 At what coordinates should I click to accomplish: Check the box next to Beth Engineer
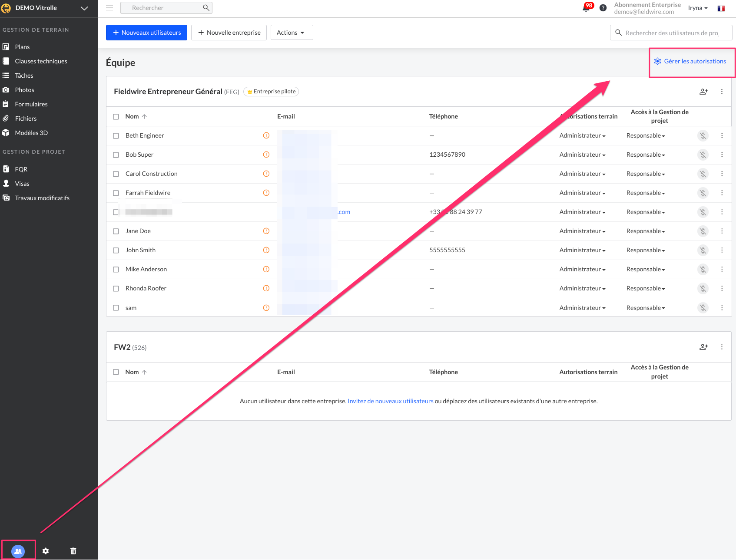[116, 136]
